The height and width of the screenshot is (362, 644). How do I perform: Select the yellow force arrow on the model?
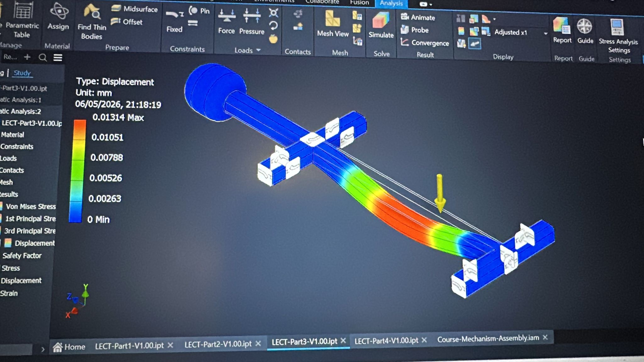pyautogui.click(x=440, y=194)
